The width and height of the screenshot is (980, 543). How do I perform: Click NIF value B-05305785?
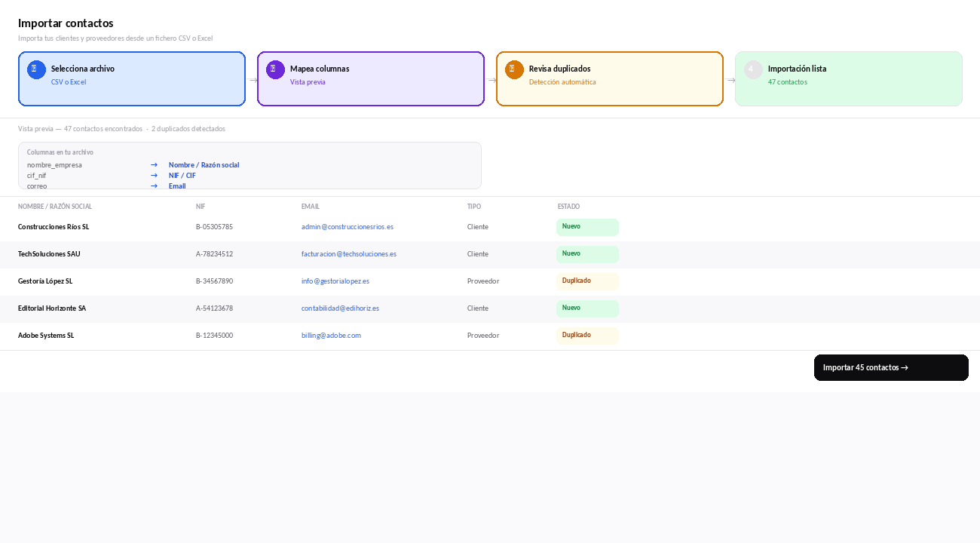coord(214,226)
